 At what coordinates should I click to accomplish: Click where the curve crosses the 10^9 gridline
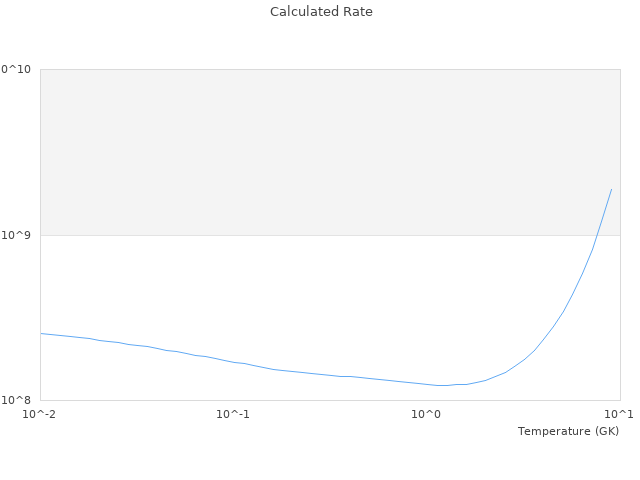[x=599, y=235]
